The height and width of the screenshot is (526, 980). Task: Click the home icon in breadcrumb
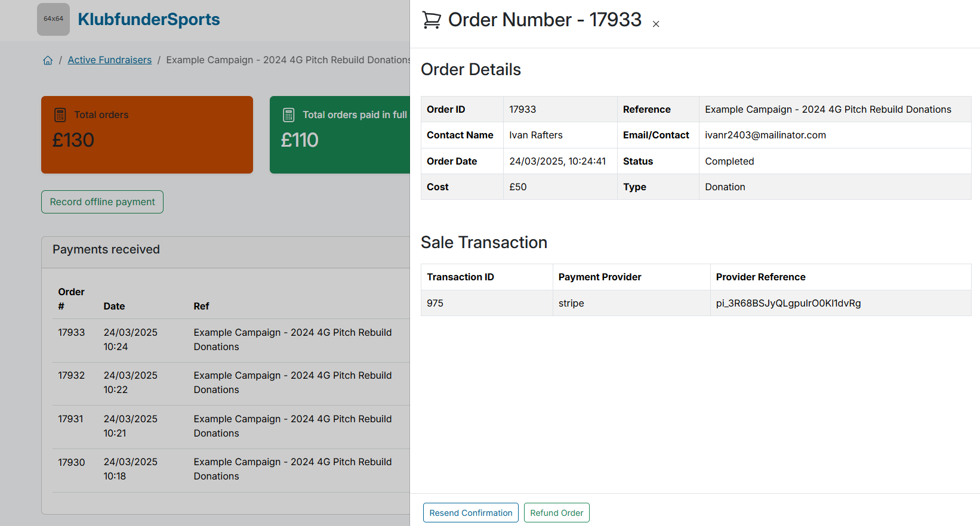(x=48, y=60)
